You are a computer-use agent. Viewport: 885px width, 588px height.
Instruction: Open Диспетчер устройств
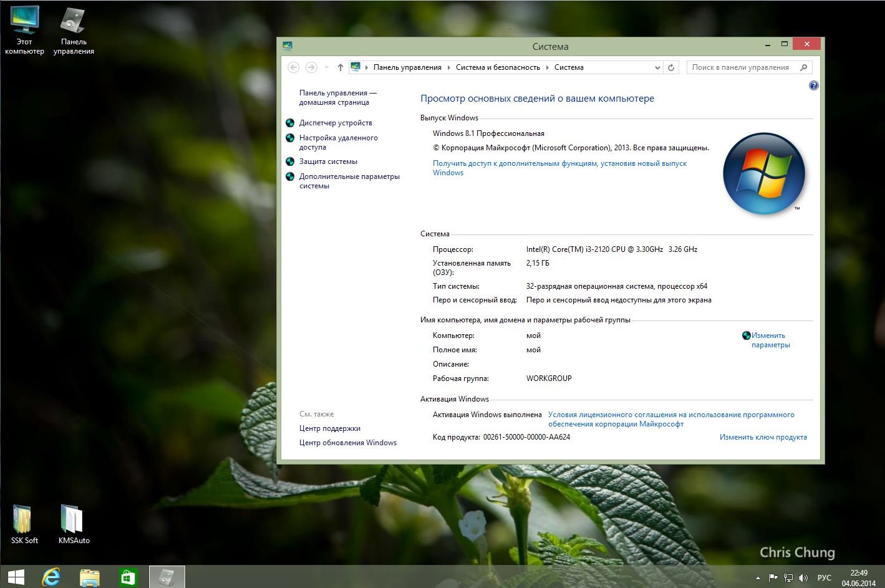coord(336,123)
